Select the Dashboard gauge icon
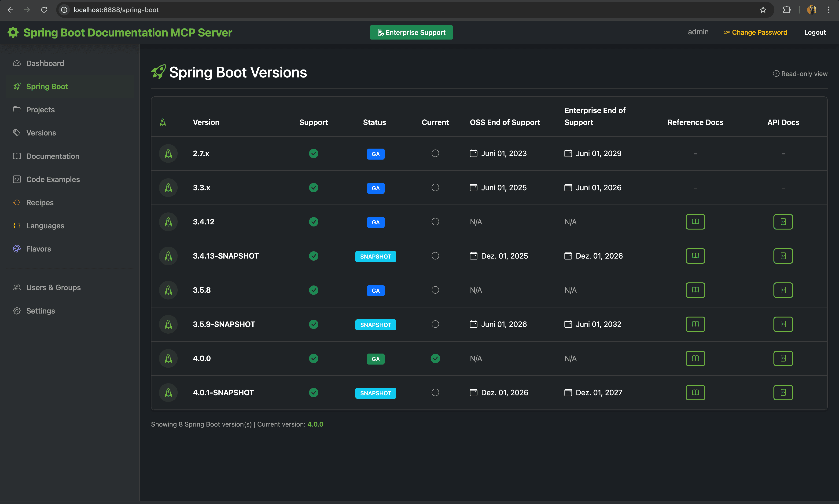The width and height of the screenshot is (839, 504). coord(17,63)
